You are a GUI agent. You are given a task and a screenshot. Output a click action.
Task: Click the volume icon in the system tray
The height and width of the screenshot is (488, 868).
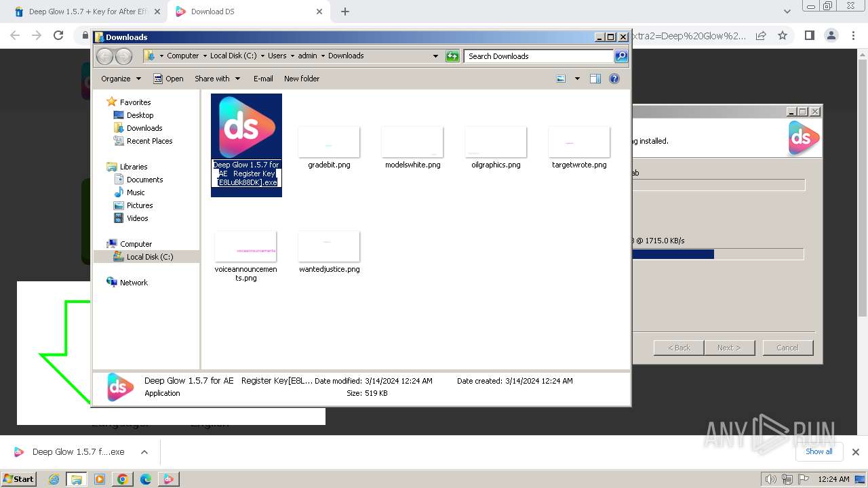tap(770, 479)
